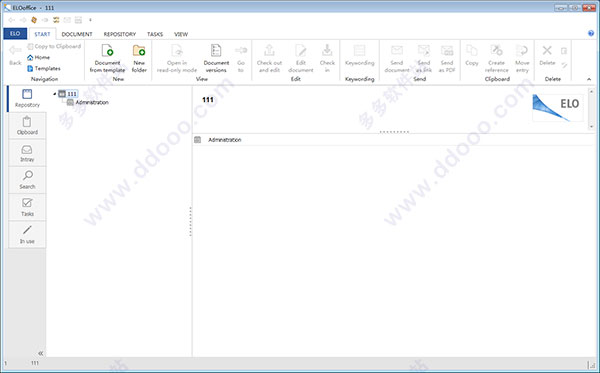Screen dimensions: 600x373
Task: Click Copy in the Clipboard group
Action: click(471, 55)
